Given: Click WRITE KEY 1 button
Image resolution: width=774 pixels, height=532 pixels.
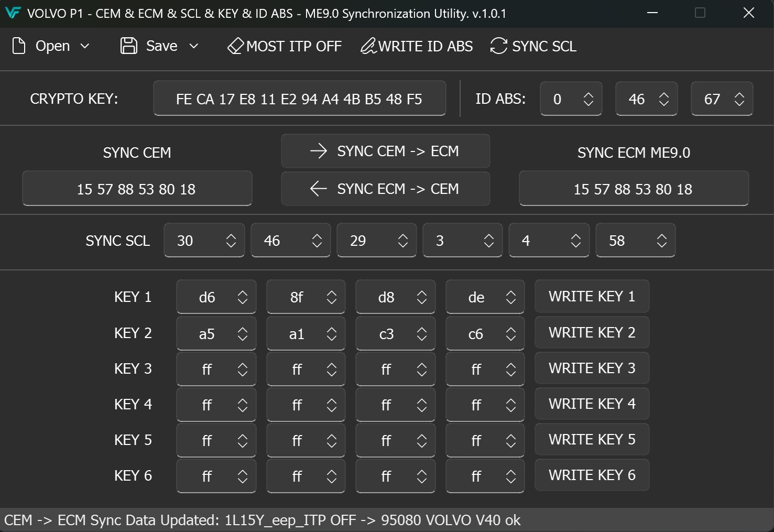Looking at the screenshot, I should (x=592, y=296).
